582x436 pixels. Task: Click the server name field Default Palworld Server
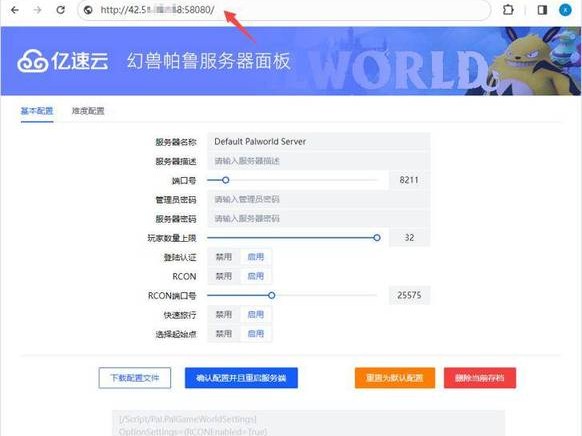318,141
